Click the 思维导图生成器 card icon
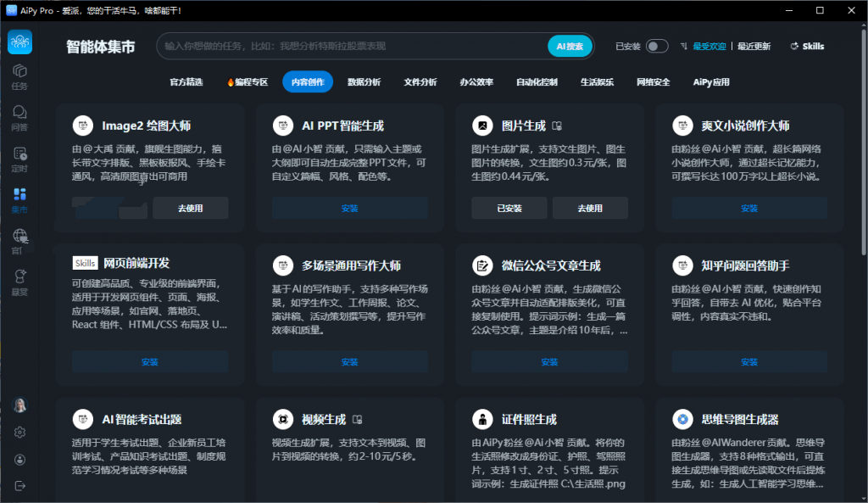 (x=682, y=419)
